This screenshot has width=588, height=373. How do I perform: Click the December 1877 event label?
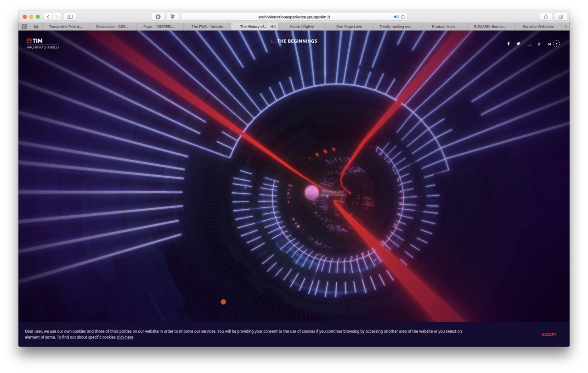334,193
